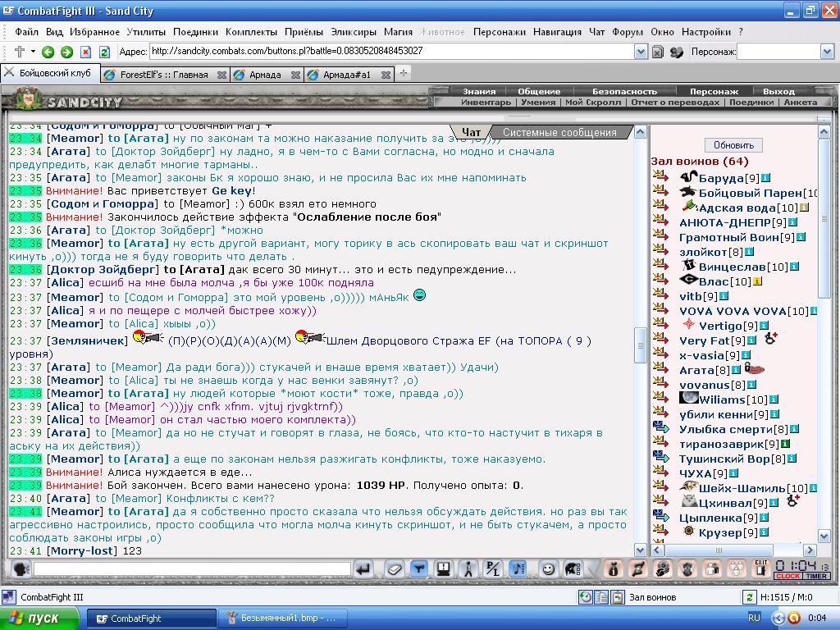Image resolution: width=840 pixels, height=630 pixels.
Task: Open Отчет о переводах link
Action: (675, 102)
